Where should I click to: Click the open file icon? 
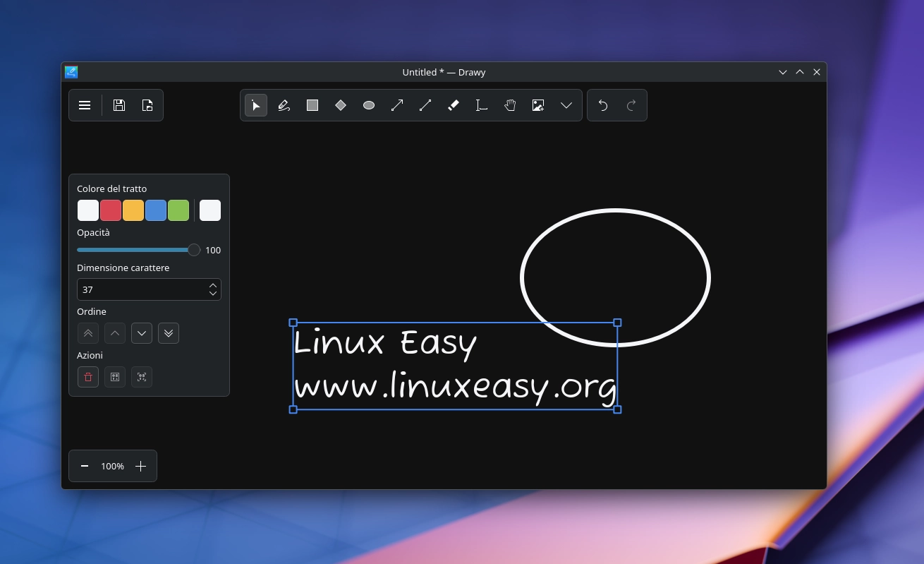click(x=147, y=105)
